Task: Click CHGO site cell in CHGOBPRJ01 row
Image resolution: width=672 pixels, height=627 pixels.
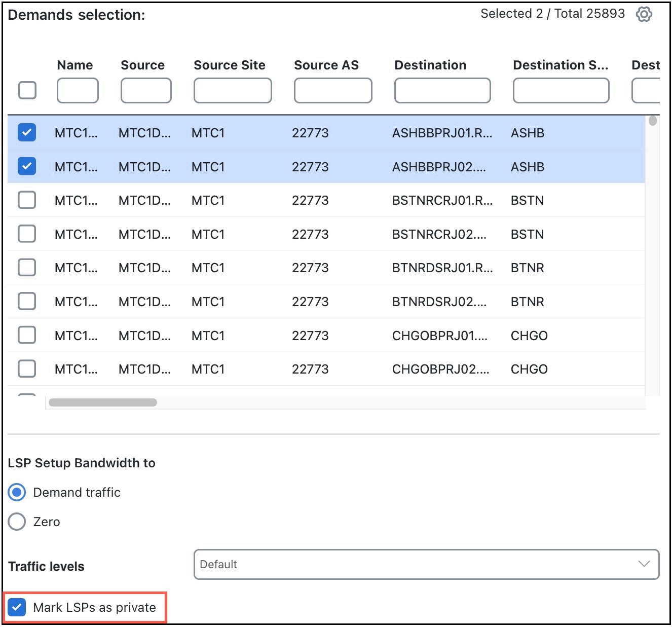Action: pos(529,336)
